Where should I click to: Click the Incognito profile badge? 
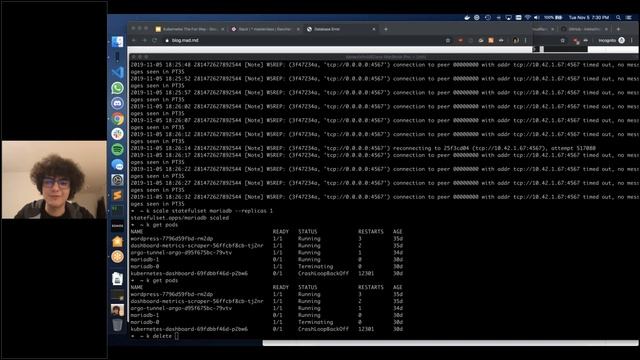tap(611, 40)
